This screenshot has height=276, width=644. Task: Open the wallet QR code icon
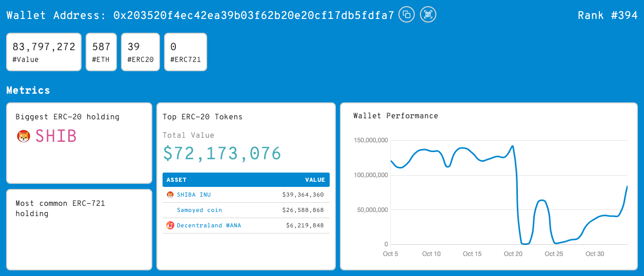click(428, 14)
